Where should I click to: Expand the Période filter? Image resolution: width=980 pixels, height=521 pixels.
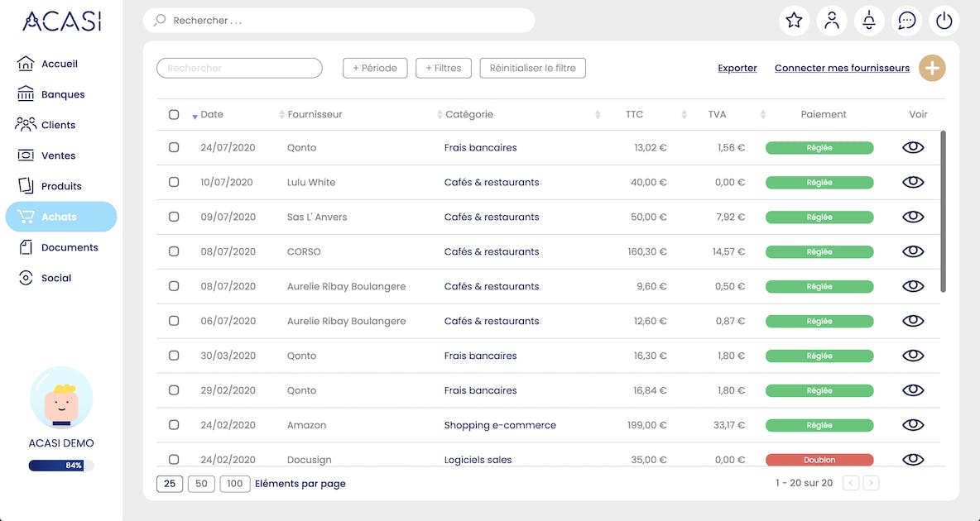pyautogui.click(x=375, y=68)
